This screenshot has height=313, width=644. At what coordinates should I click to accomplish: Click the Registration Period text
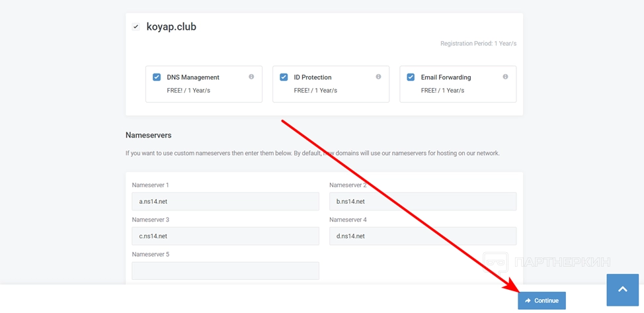[x=478, y=44]
